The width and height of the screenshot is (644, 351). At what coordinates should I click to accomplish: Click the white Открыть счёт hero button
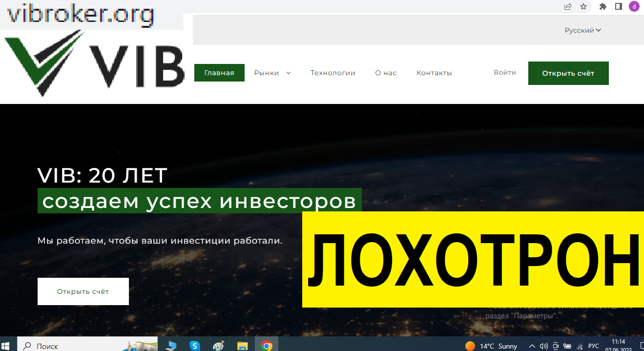click(83, 291)
